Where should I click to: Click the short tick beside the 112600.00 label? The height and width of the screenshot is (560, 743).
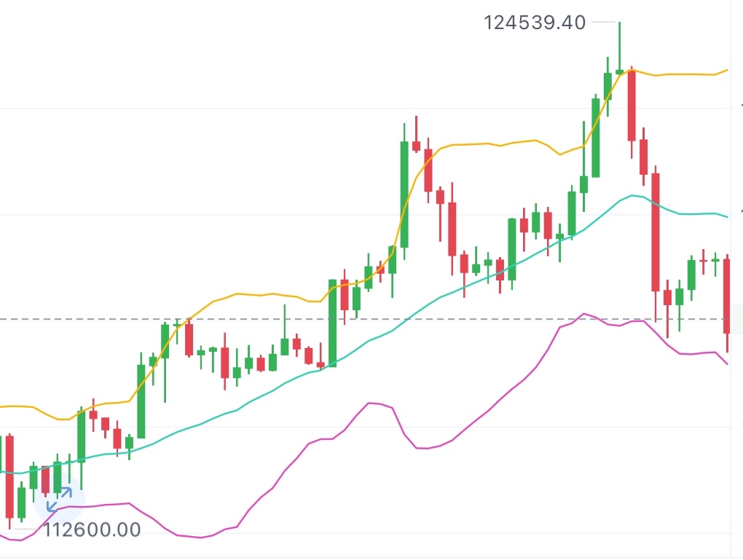click(28, 529)
